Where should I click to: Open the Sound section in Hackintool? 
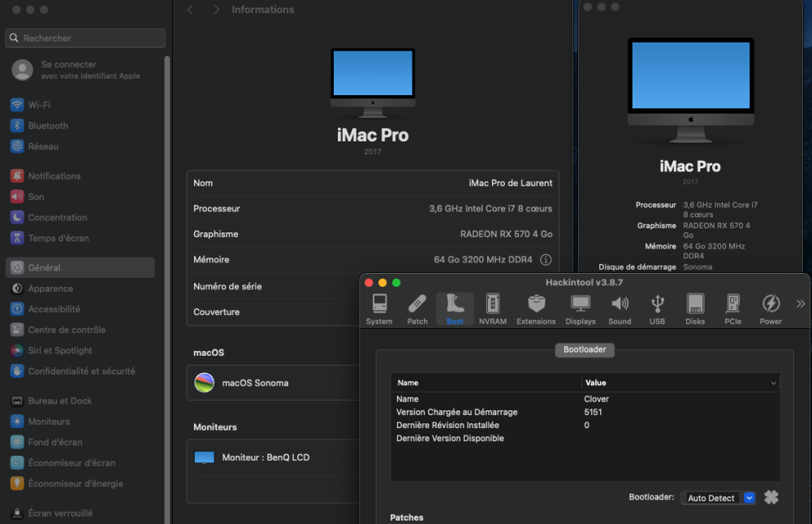620,310
